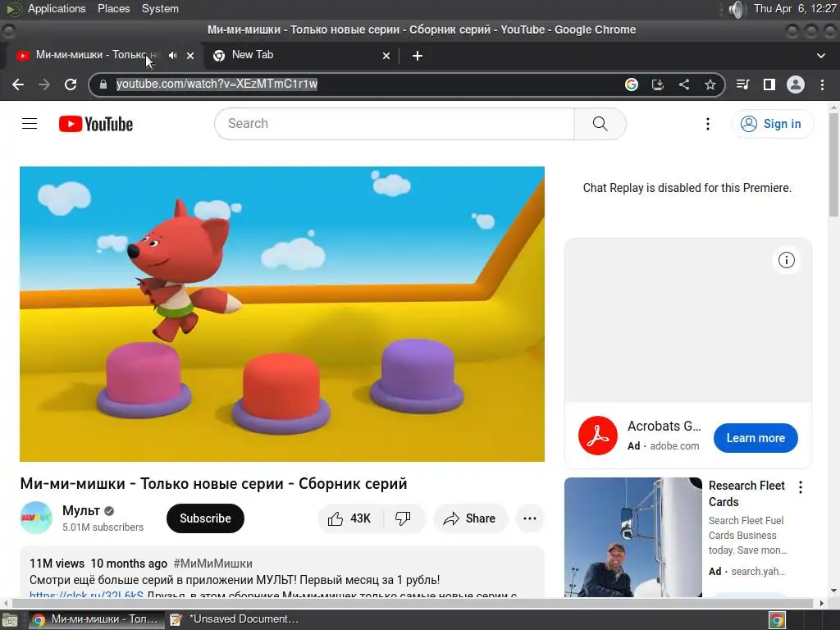
Task: Open a new tab with plus button
Action: (x=418, y=55)
